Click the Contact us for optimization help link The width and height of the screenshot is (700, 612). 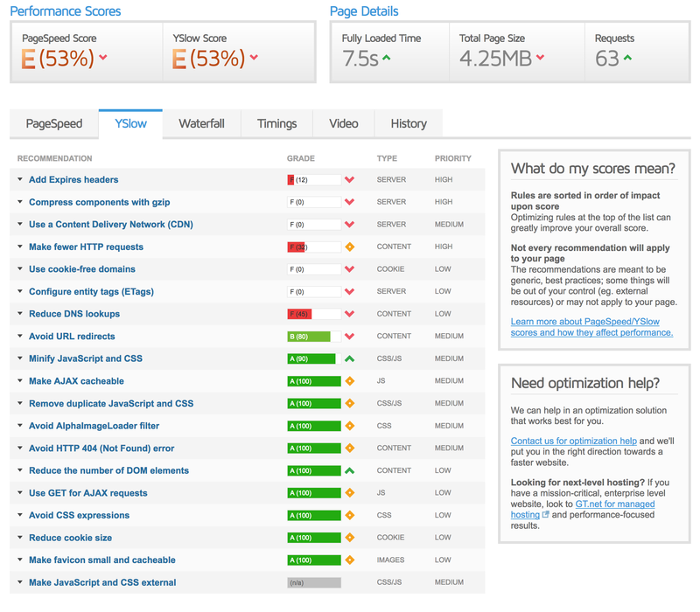pos(574,441)
